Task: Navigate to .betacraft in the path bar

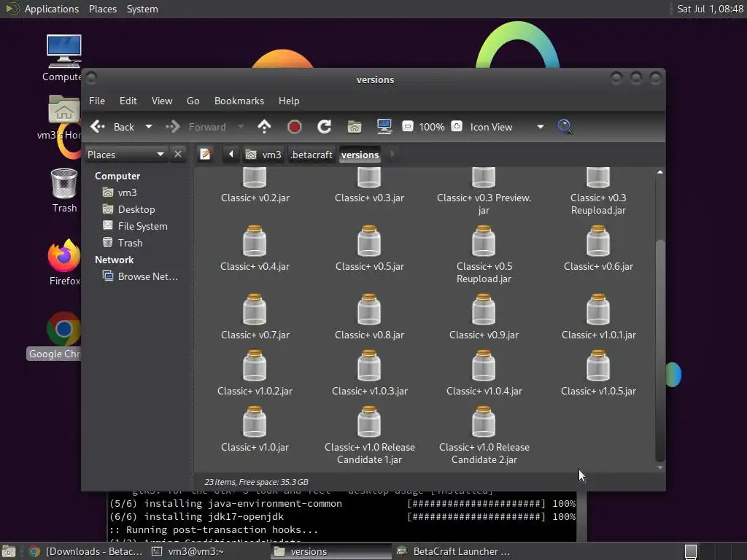Action: [x=311, y=155]
